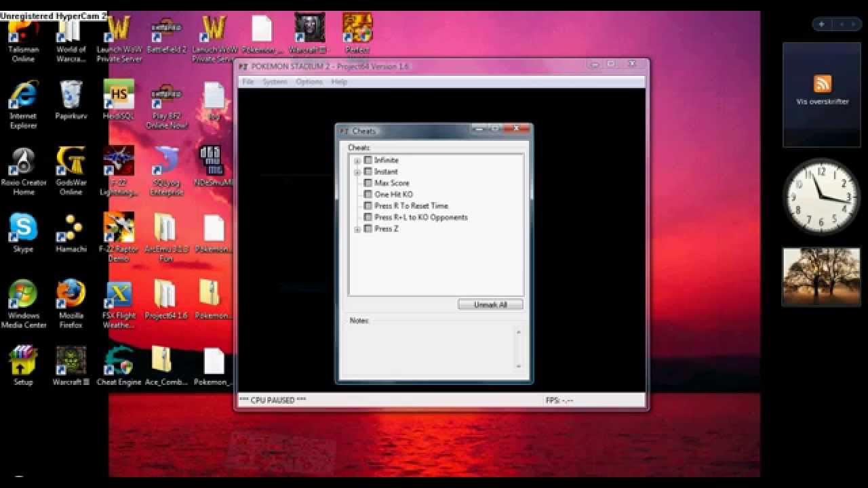
Task: Open the Cheat Engine desktop shortcut
Action: [119, 366]
